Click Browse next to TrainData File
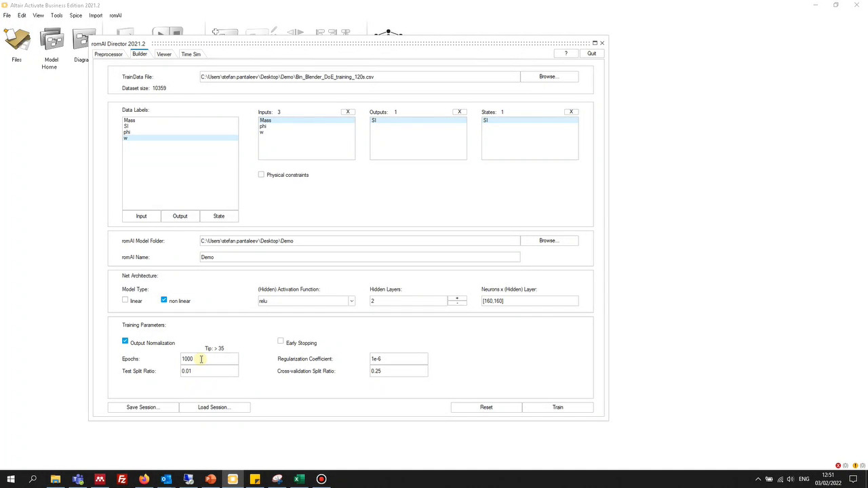This screenshot has height=488, width=868. coord(549,77)
